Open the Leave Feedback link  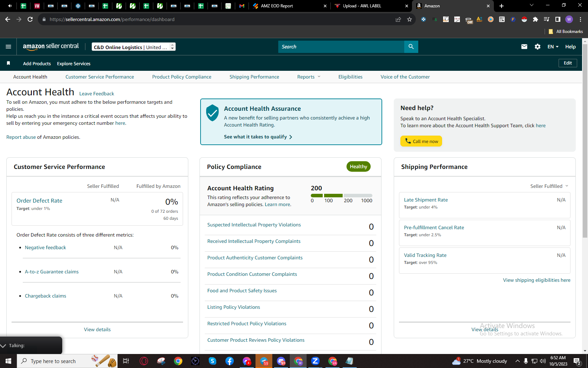pyautogui.click(x=97, y=94)
